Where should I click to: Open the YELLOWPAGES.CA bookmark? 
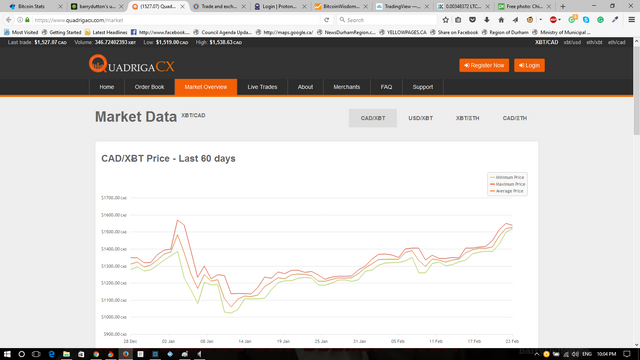pos(403,32)
